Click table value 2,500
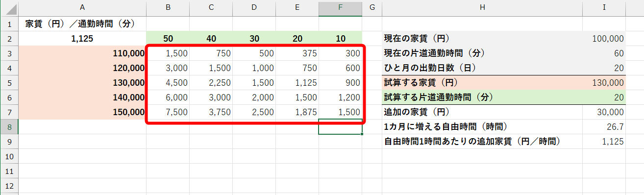Viewport: 644px width, 195px height. click(254, 112)
